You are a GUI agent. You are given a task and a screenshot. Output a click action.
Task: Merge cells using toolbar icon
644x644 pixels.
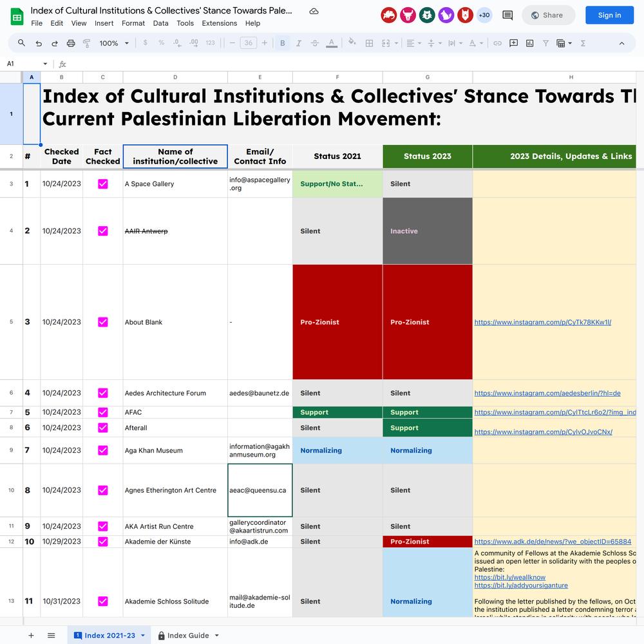[x=386, y=43]
